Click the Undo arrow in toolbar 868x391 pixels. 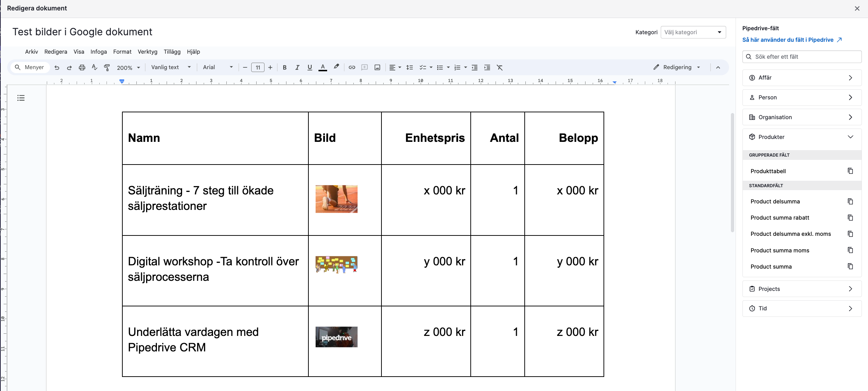point(57,67)
